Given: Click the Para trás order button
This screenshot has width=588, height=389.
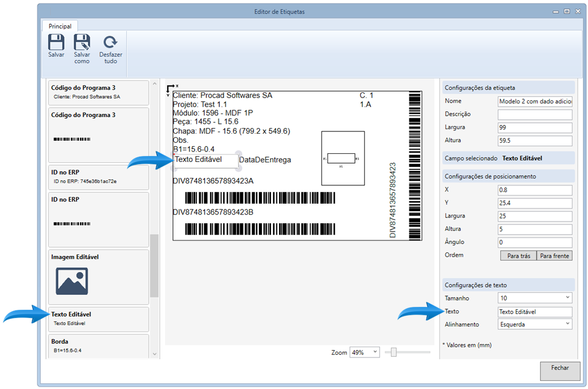Looking at the screenshot, I should [x=518, y=256].
